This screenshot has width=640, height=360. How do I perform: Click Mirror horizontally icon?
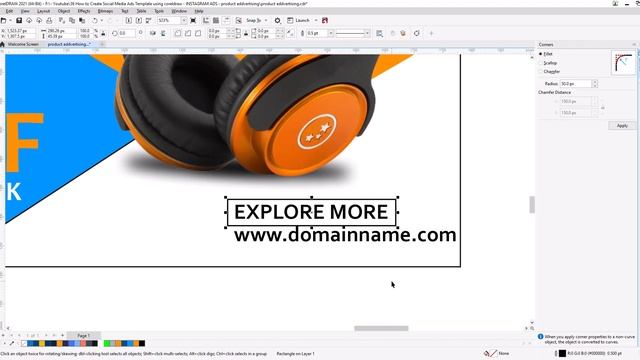tap(153, 33)
